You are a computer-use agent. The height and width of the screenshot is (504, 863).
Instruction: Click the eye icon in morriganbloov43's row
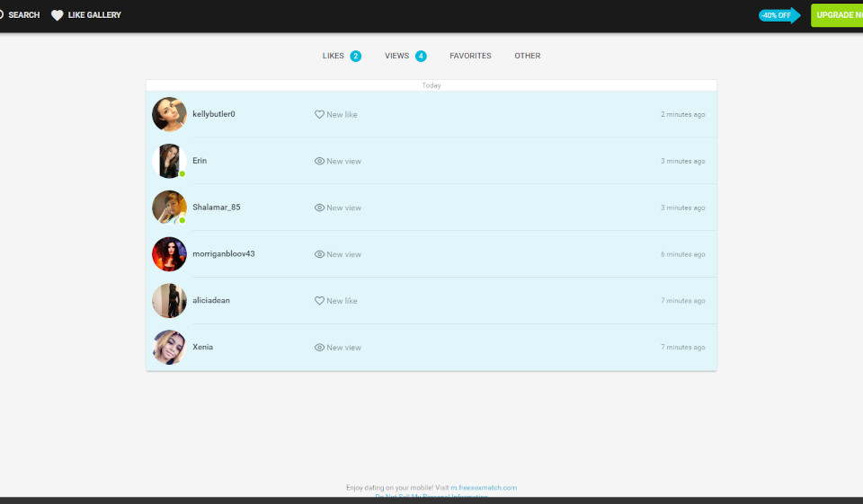point(319,254)
